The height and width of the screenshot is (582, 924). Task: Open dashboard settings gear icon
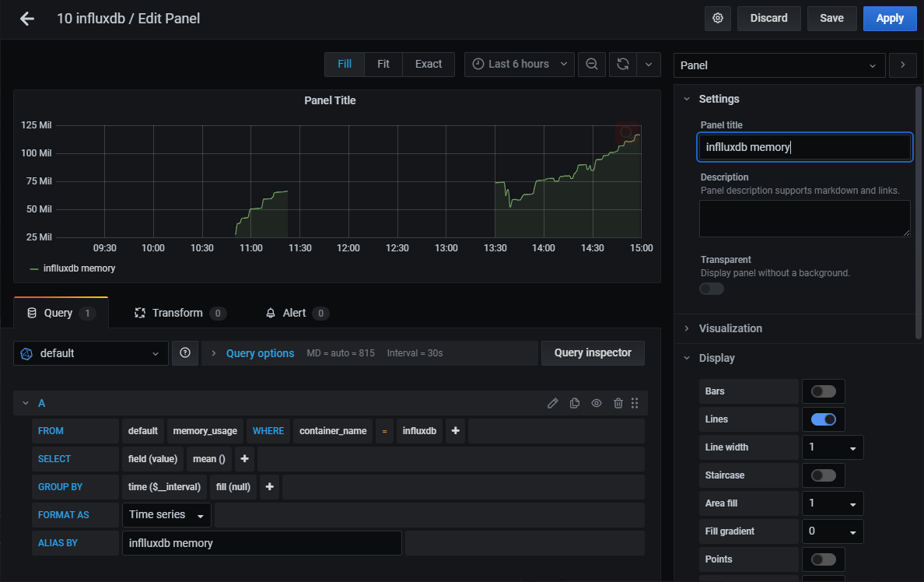coord(718,18)
